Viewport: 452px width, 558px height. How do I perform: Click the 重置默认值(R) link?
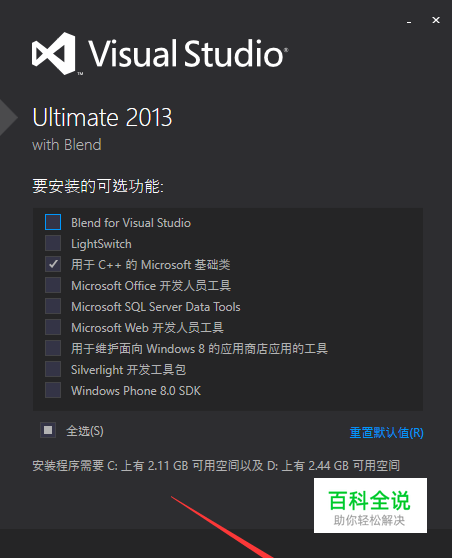(387, 433)
